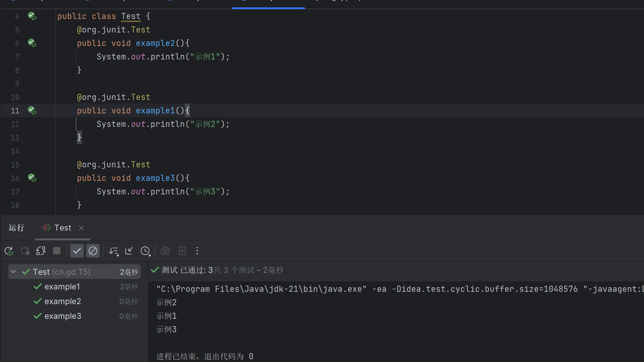Click the @org.junit.Test annotation on line 10
The image size is (644, 362).
[x=114, y=97]
